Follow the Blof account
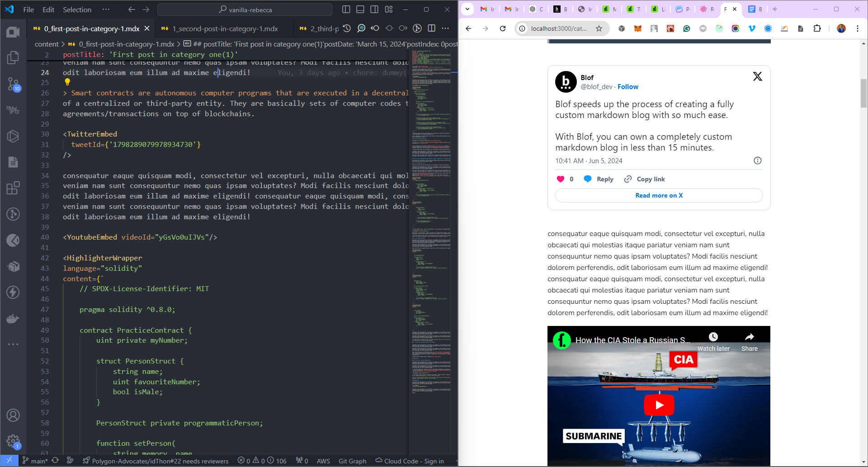 coord(628,87)
